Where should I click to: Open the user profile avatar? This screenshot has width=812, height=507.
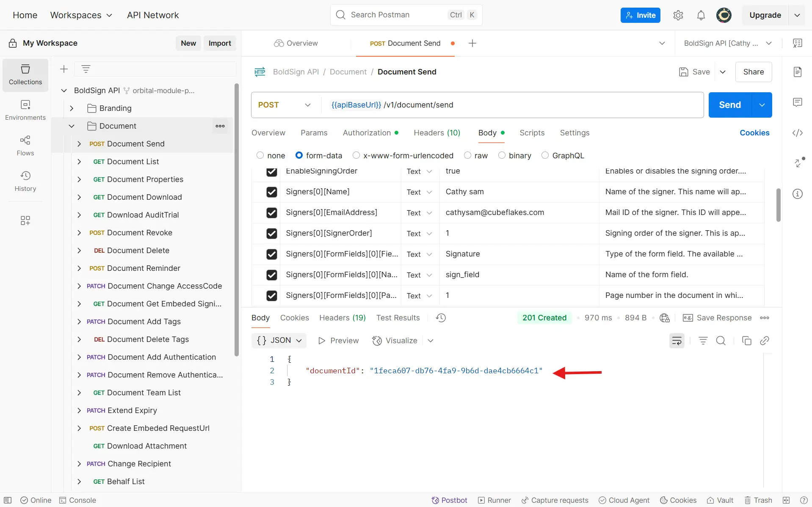[x=724, y=15]
